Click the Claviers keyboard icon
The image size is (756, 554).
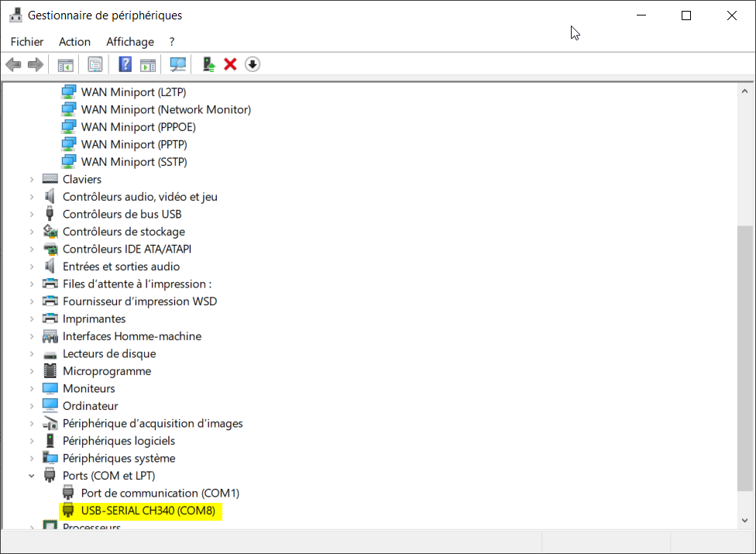coord(50,179)
